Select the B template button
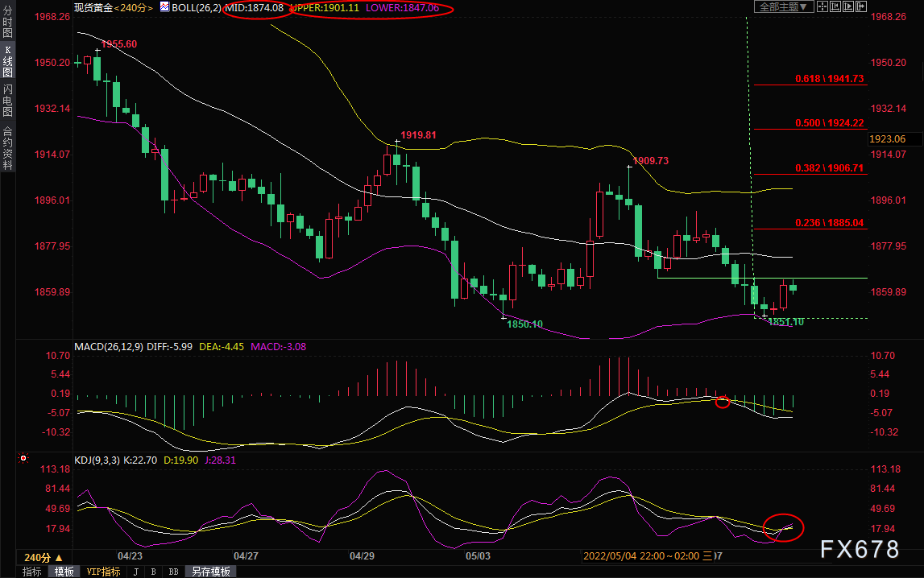 click(x=153, y=572)
